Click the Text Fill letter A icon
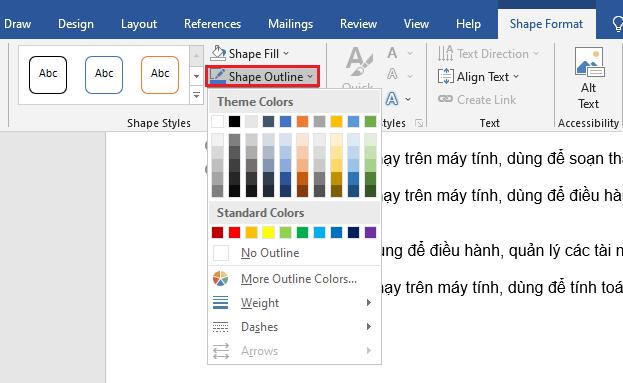Viewport: 623px width, 383px height. click(x=392, y=53)
